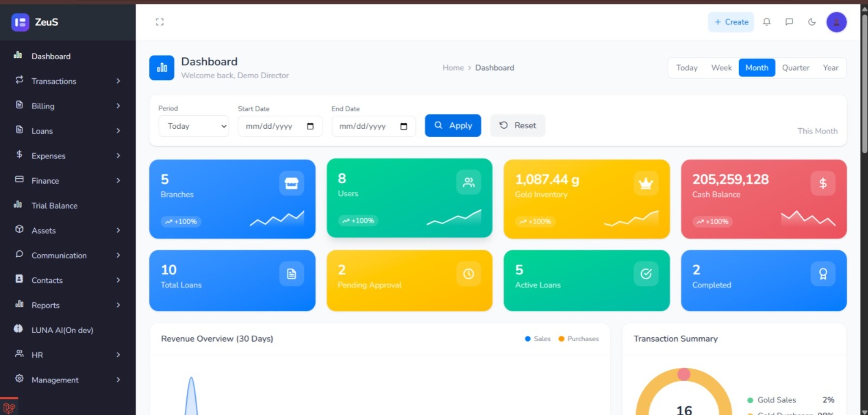Click the Reports bar chart icon
Viewport: 868px width, 415px height.
[20, 304]
